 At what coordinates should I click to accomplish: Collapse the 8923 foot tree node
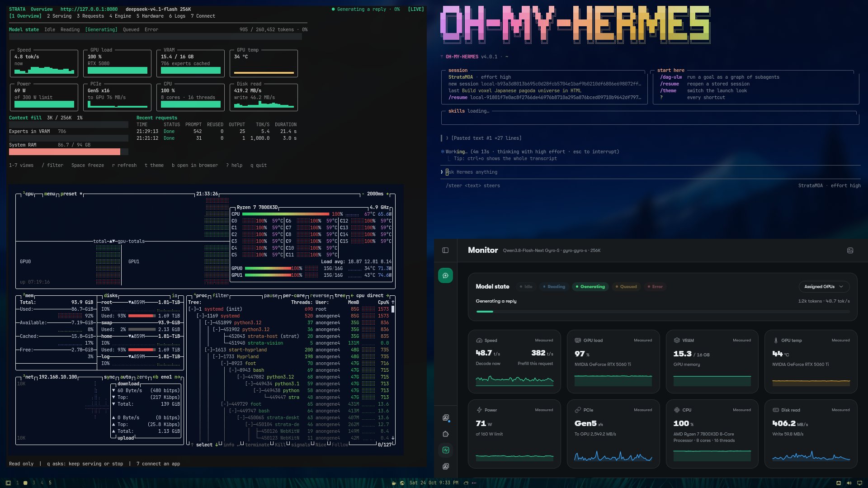[x=225, y=363]
